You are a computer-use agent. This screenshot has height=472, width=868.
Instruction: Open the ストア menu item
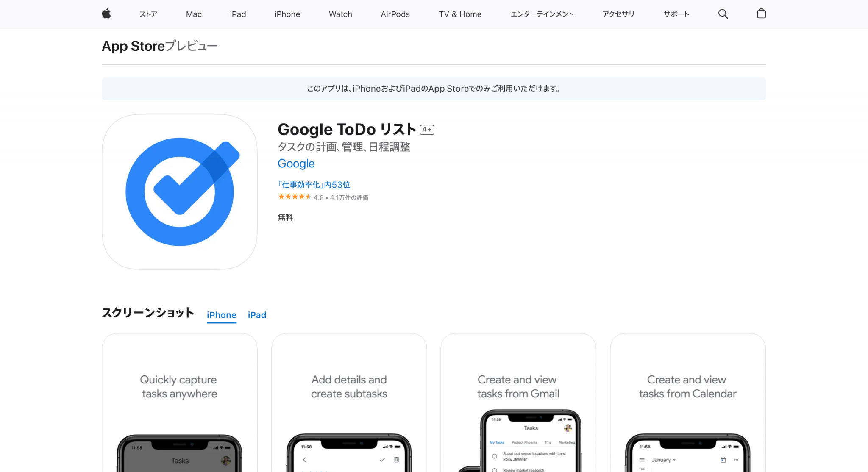coord(148,14)
